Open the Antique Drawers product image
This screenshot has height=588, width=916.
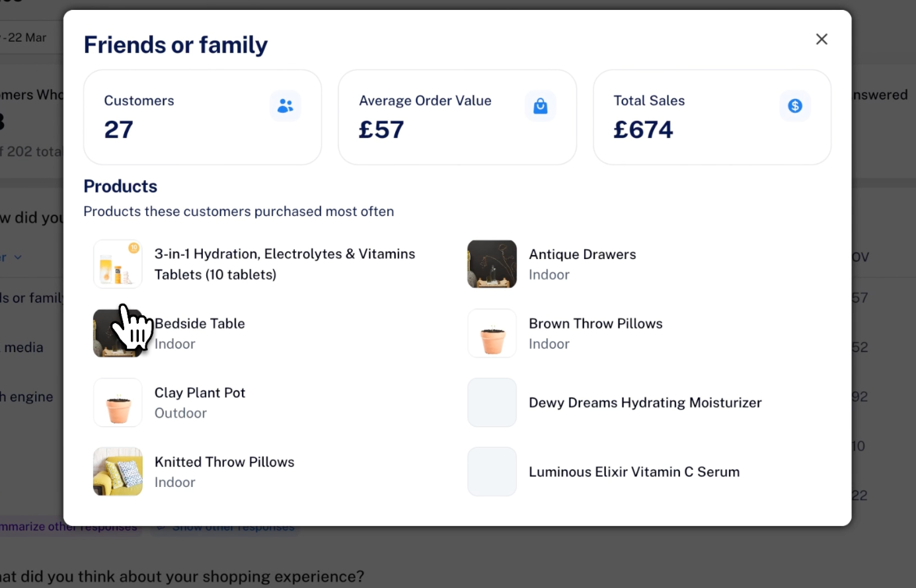492,264
